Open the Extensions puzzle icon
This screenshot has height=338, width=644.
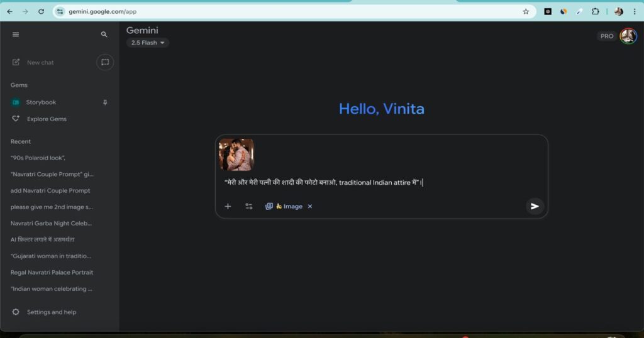click(595, 11)
